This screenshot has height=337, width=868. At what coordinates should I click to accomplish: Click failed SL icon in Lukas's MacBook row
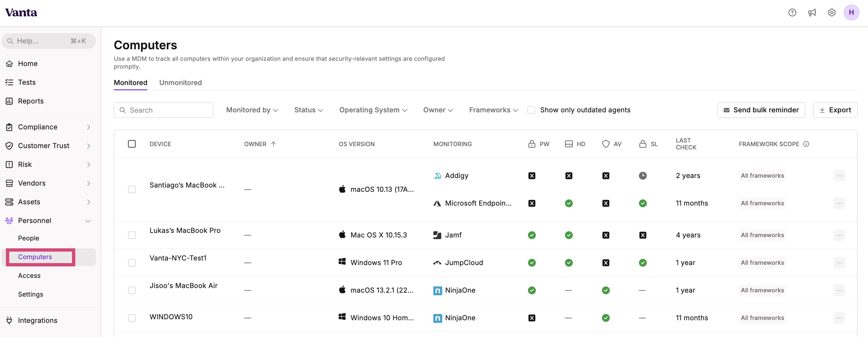click(642, 235)
